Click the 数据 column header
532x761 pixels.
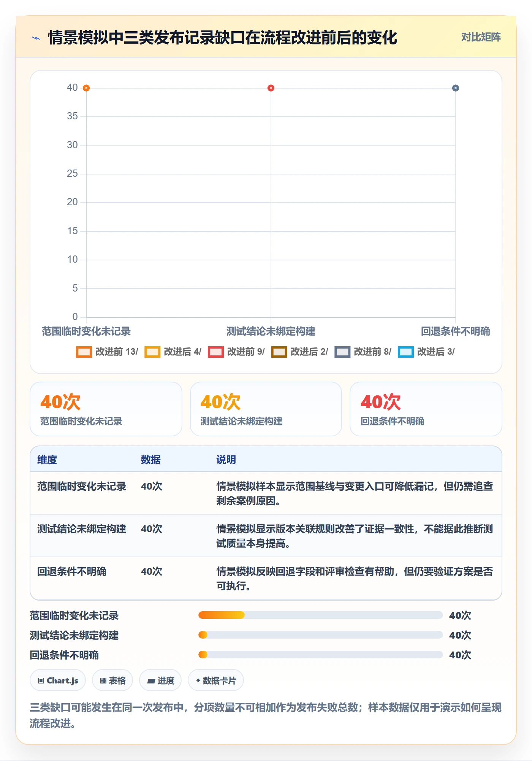pos(151,460)
